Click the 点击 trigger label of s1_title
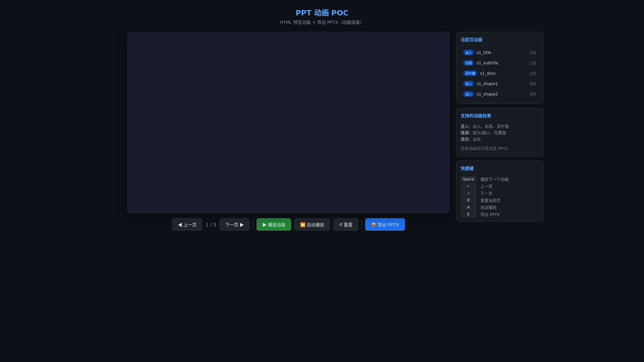 coord(533,53)
